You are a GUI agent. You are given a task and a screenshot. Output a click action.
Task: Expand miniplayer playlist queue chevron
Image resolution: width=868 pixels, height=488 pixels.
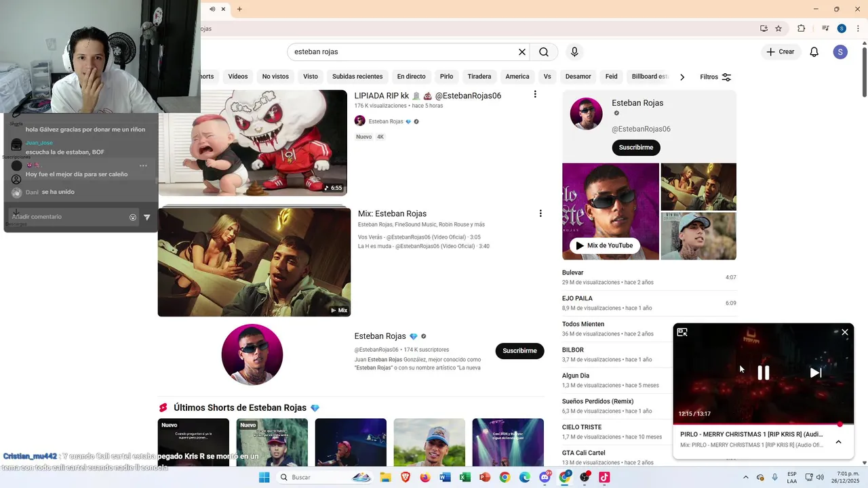pyautogui.click(x=838, y=442)
